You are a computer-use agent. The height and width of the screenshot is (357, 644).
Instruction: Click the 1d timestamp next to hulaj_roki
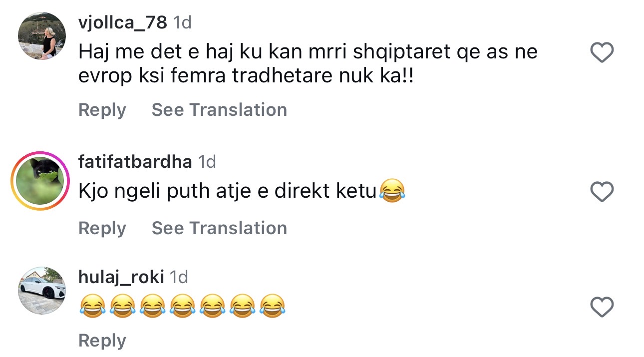[x=179, y=277]
